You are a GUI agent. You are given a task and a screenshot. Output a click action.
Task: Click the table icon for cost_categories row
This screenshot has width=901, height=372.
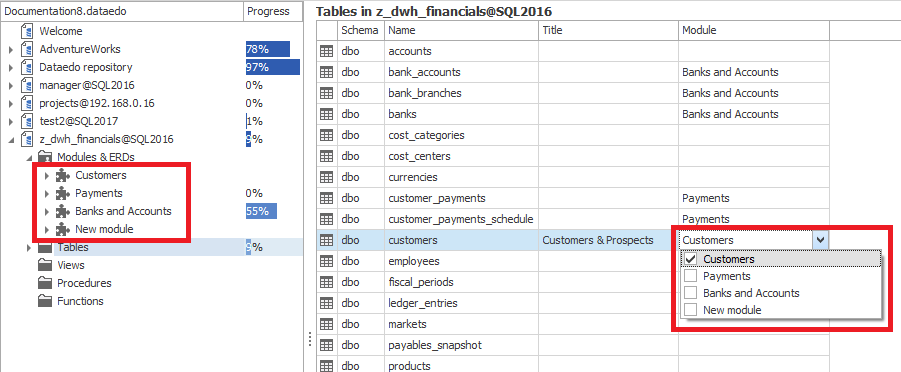(x=326, y=135)
